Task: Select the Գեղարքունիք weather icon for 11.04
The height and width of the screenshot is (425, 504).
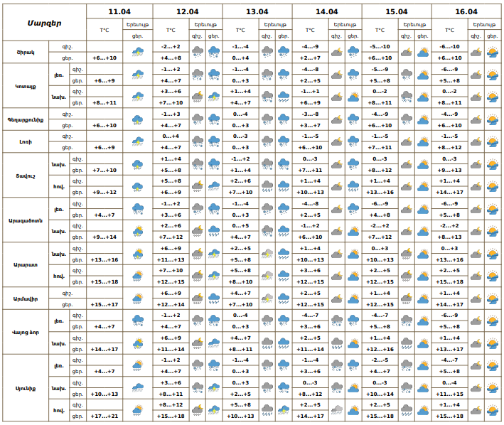Action: (138, 119)
